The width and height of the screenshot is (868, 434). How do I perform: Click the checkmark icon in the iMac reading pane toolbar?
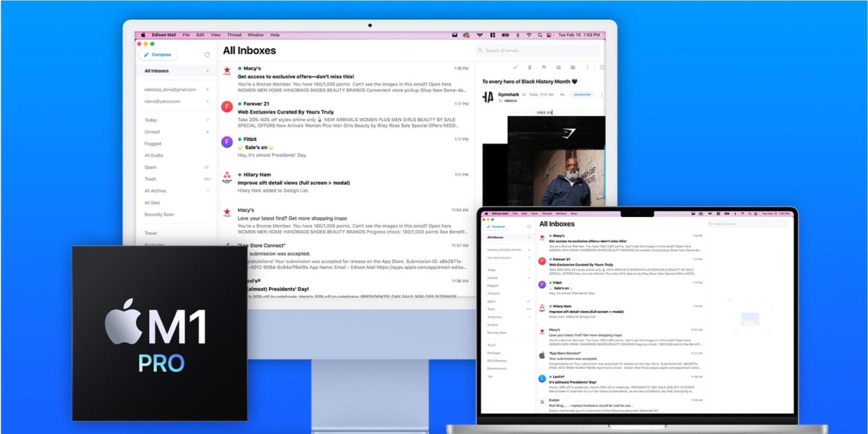515,67
